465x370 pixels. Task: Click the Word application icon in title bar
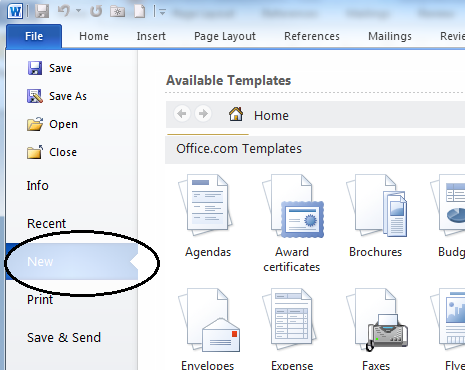[x=15, y=11]
